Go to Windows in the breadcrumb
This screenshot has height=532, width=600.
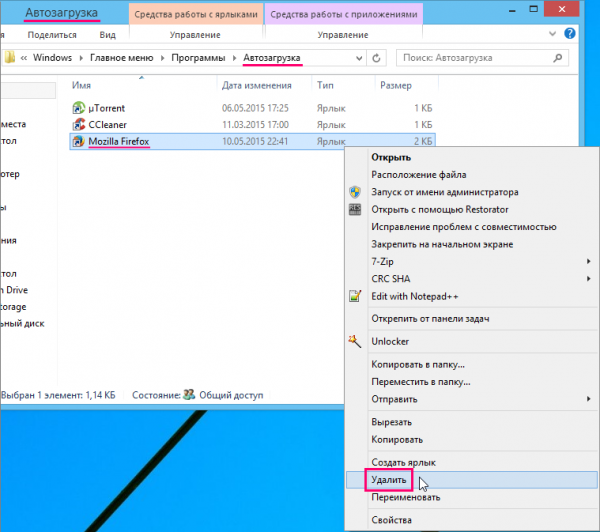pyautogui.click(x=52, y=58)
